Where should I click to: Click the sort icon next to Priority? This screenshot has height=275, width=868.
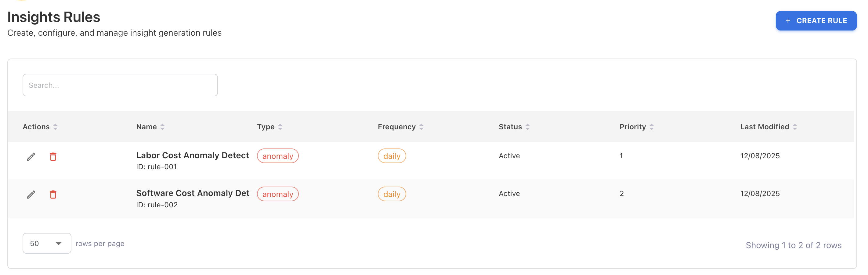click(652, 127)
